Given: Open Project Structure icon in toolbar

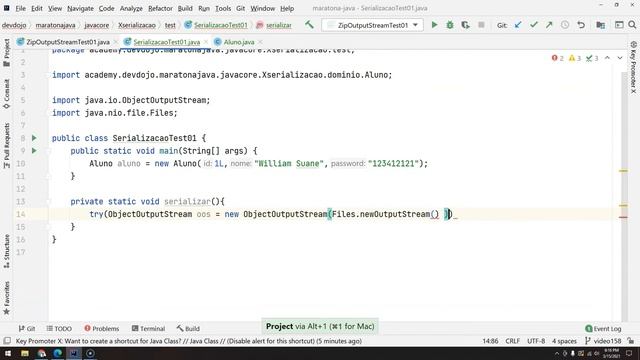Looking at the screenshot, I should [600, 25].
